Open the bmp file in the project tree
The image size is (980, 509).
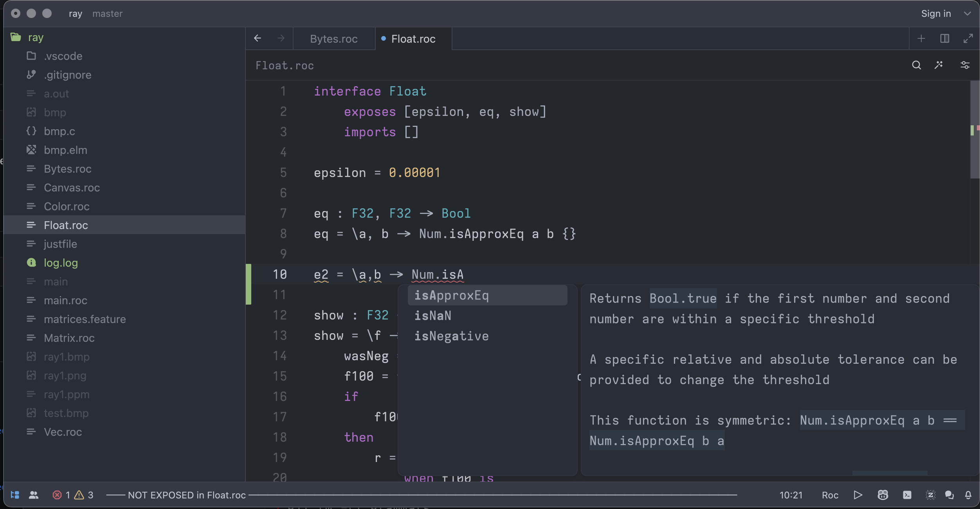(x=124, y=112)
